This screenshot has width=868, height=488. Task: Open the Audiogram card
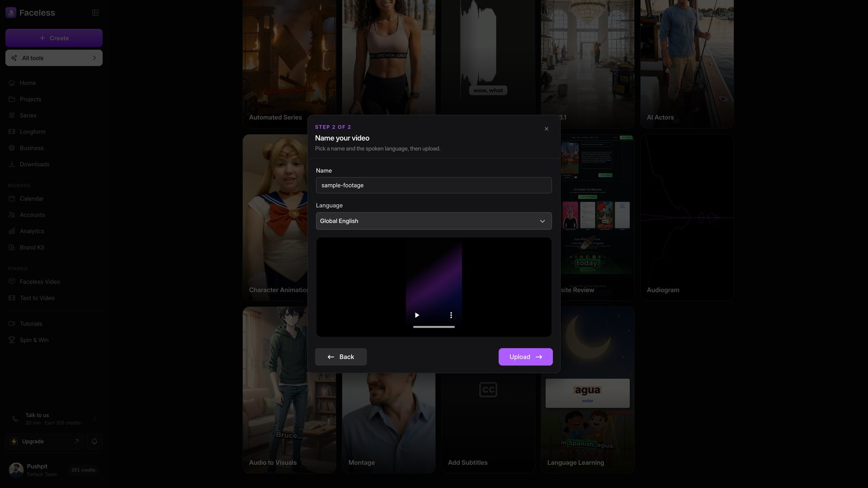687,217
